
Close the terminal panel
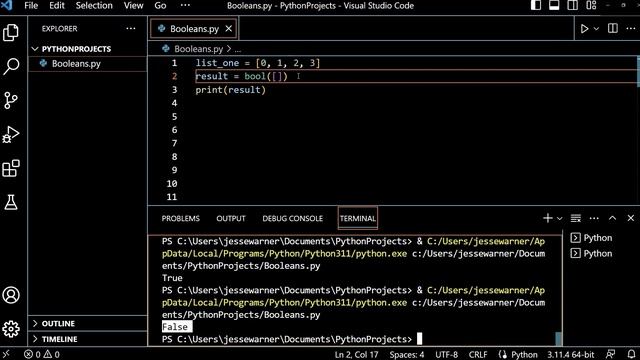[x=631, y=218]
